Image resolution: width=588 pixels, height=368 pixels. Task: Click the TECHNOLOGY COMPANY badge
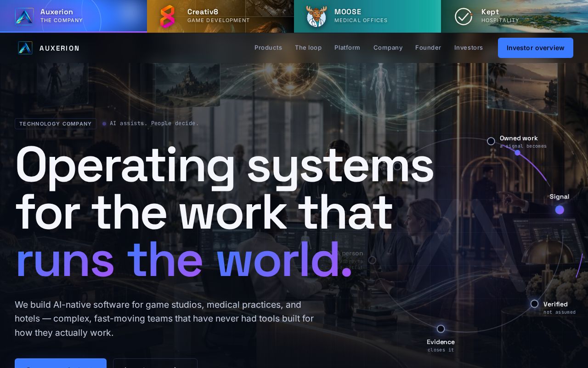[x=56, y=124]
